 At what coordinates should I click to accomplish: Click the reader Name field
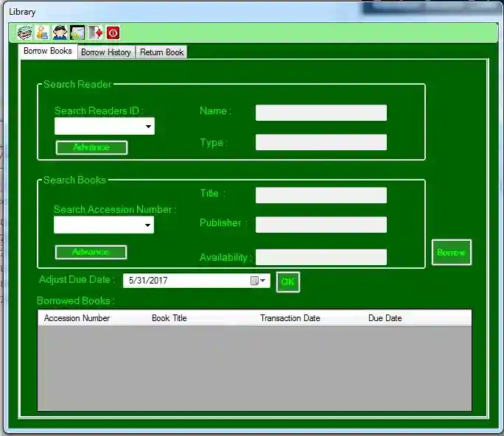(321, 113)
